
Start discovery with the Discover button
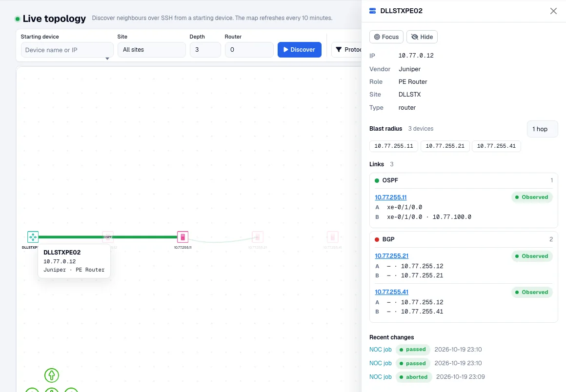click(299, 50)
